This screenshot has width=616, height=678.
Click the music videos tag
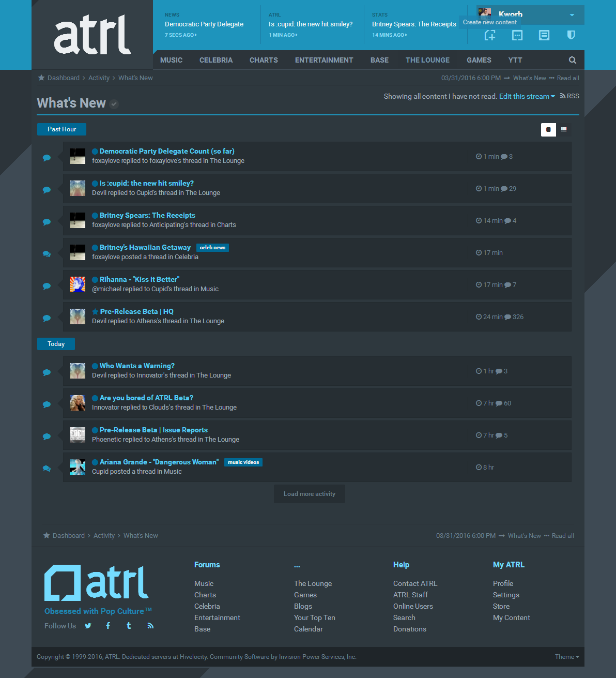[243, 462]
